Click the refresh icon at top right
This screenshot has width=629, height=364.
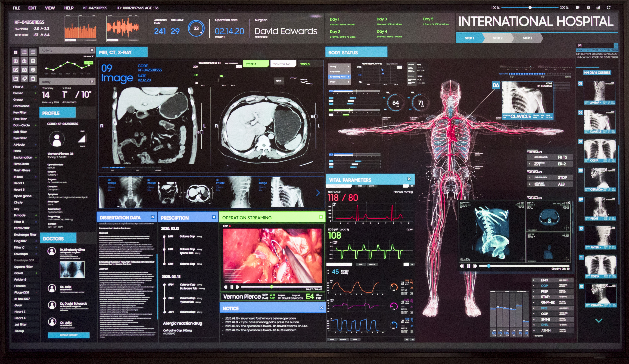[x=609, y=8]
